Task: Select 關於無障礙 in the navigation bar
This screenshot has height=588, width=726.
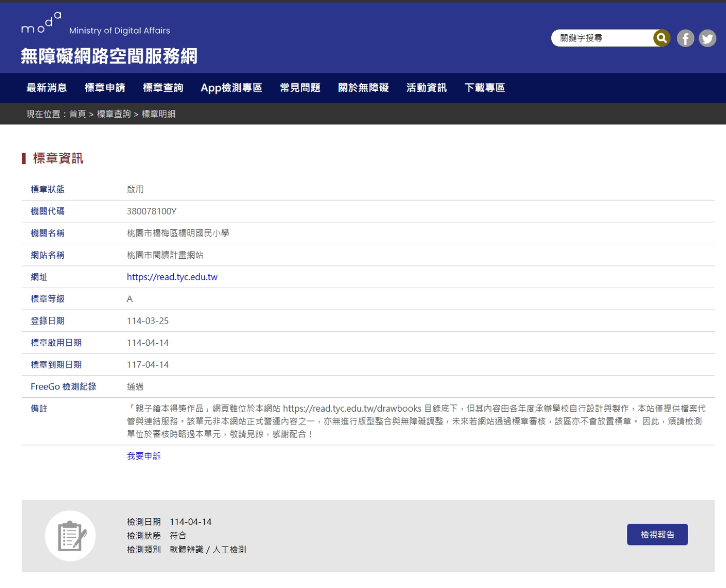Action: pyautogui.click(x=363, y=88)
